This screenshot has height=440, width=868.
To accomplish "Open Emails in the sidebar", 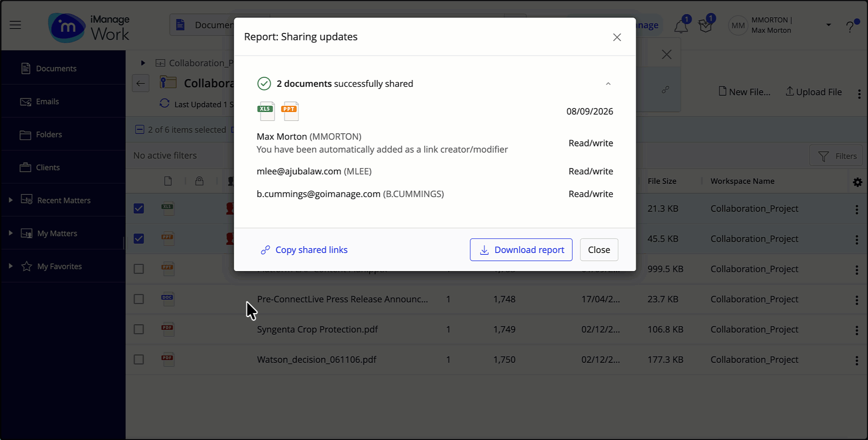I will click(63, 101).
